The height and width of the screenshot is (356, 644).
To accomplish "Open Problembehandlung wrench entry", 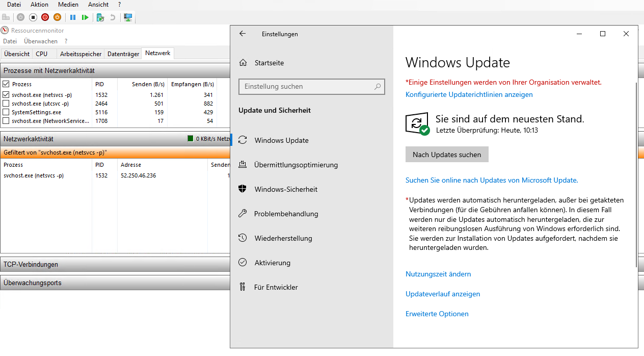I will pyautogui.click(x=279, y=214).
